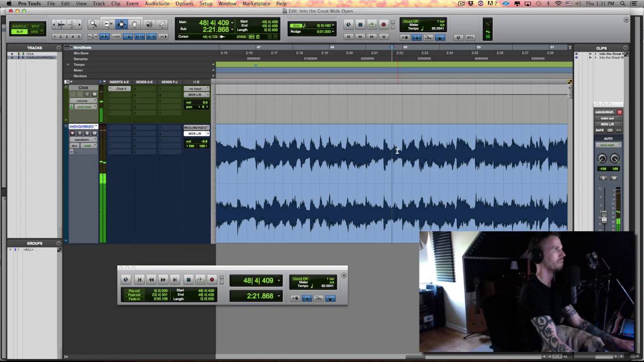Mute the Click track
Image resolution: width=644 pixels, height=362 pixels.
pyautogui.click(x=94, y=94)
